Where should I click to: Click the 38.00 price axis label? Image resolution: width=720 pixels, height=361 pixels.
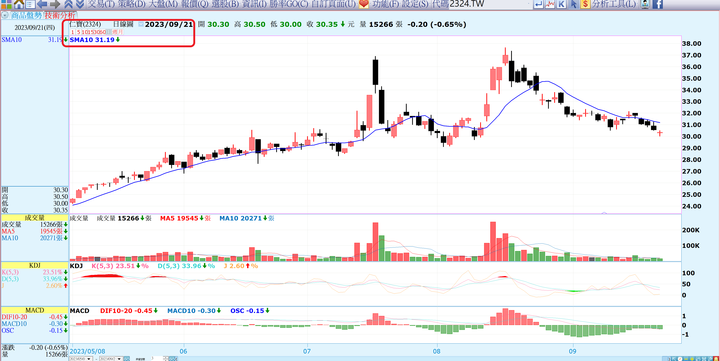pos(692,44)
